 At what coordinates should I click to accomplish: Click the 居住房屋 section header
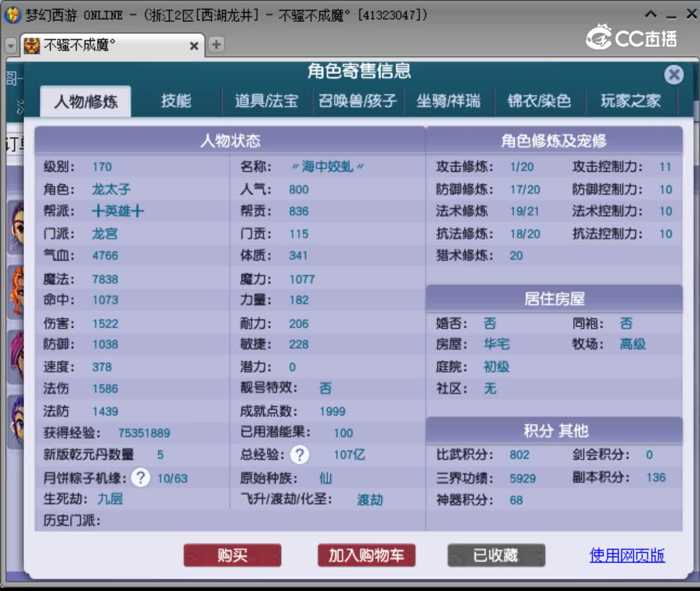tap(554, 299)
